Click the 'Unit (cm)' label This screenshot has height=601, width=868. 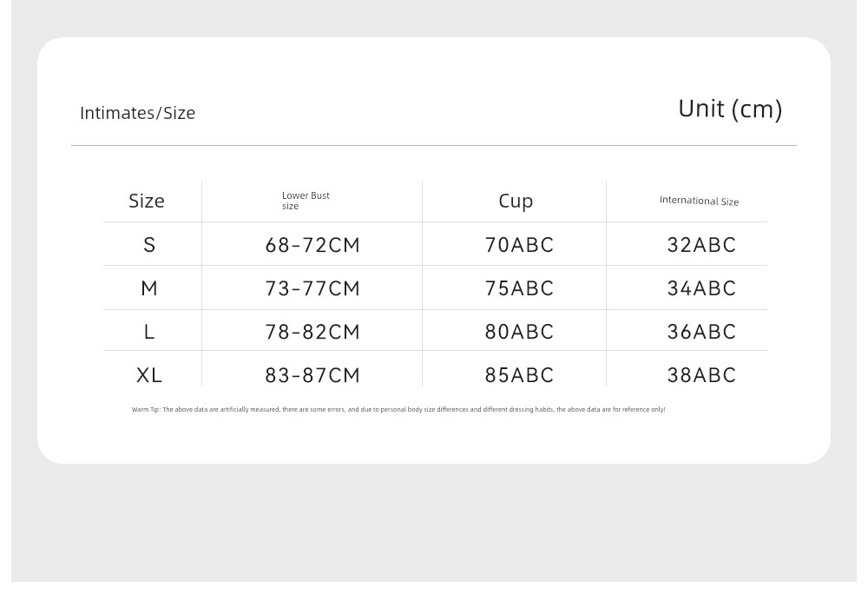(730, 109)
